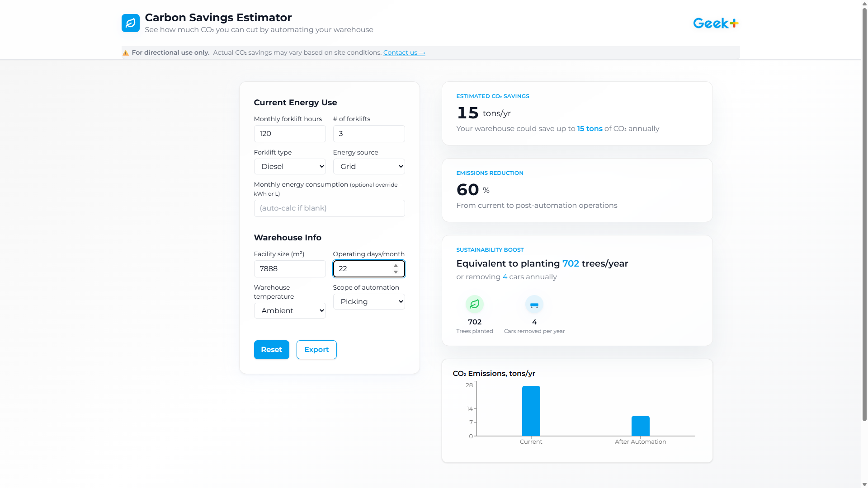Click the Monthly energy consumption override field
The image size is (868, 488).
pyautogui.click(x=329, y=208)
